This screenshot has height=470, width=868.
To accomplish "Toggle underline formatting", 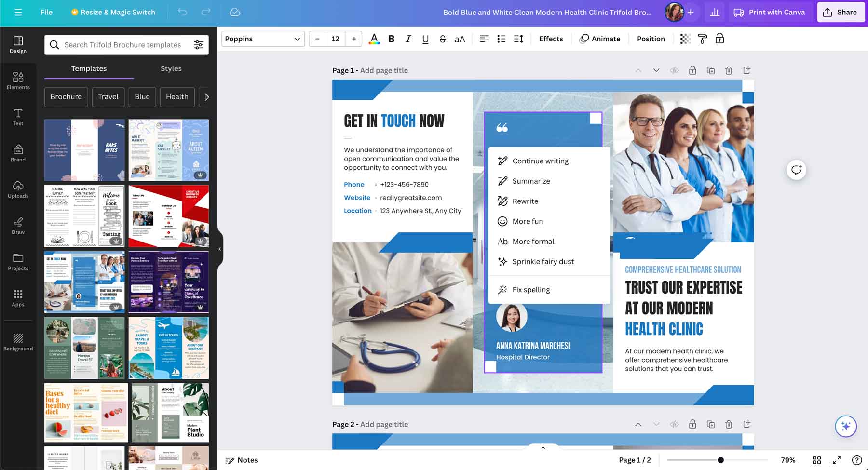I will coord(425,39).
